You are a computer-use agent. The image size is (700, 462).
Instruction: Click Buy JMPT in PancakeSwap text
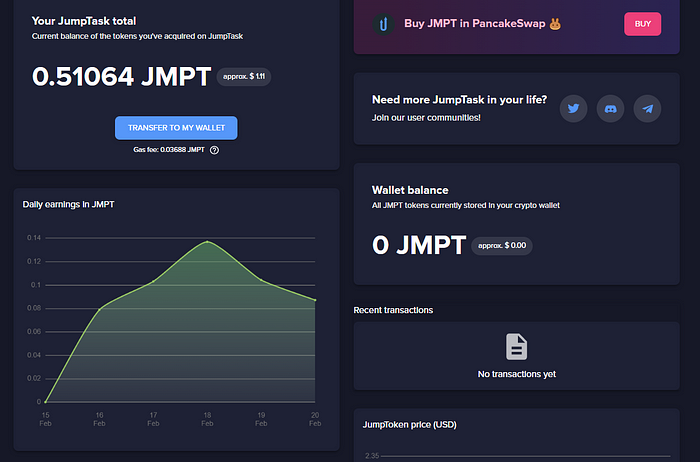(x=475, y=24)
